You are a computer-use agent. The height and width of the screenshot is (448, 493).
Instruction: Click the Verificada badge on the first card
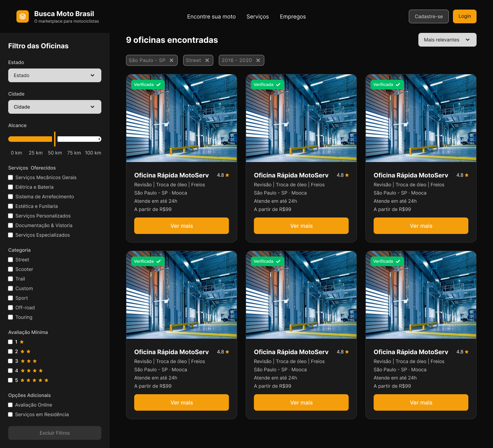[x=148, y=85]
